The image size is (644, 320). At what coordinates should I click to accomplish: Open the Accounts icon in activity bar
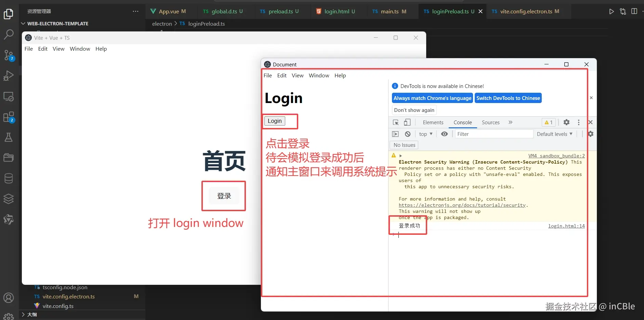[8, 298]
